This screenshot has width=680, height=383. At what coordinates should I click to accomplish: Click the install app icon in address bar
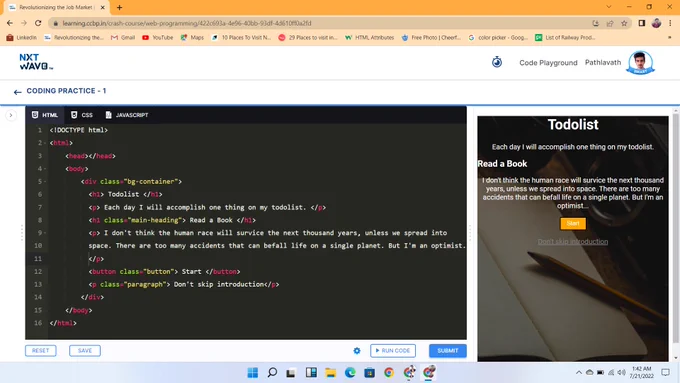click(595, 23)
